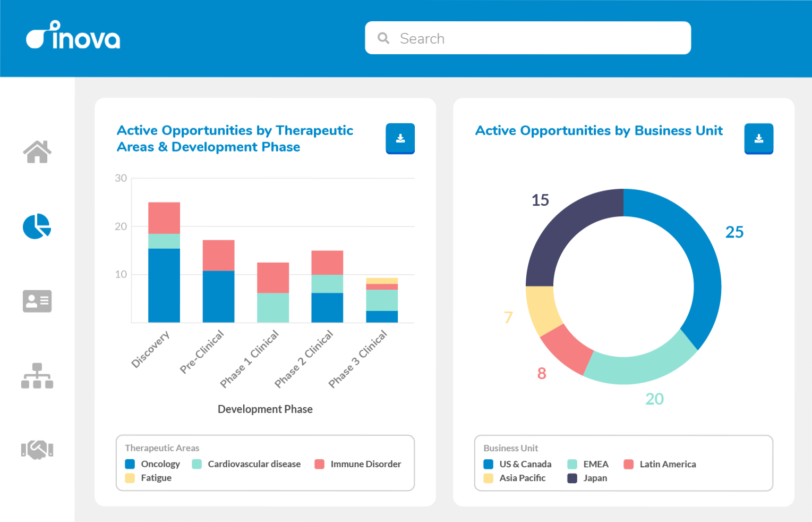Click the donut value label 7
Viewport: 812px width, 522px height.
tap(508, 317)
